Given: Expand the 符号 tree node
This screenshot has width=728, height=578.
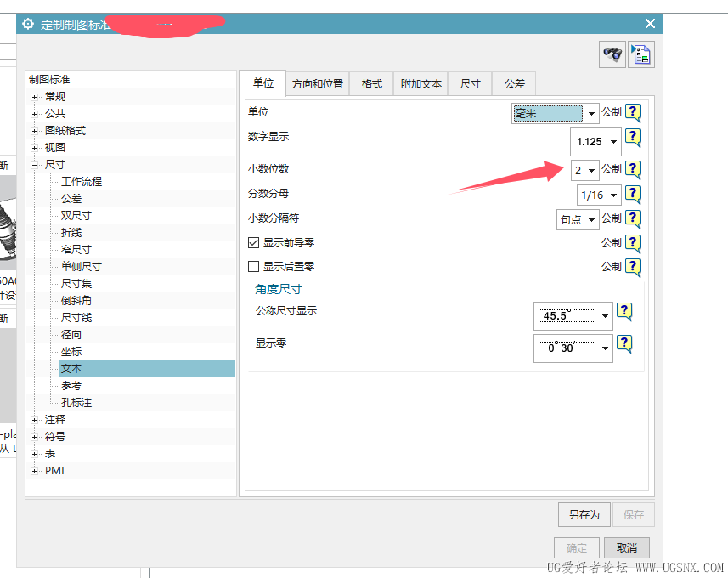Looking at the screenshot, I should tap(34, 438).
